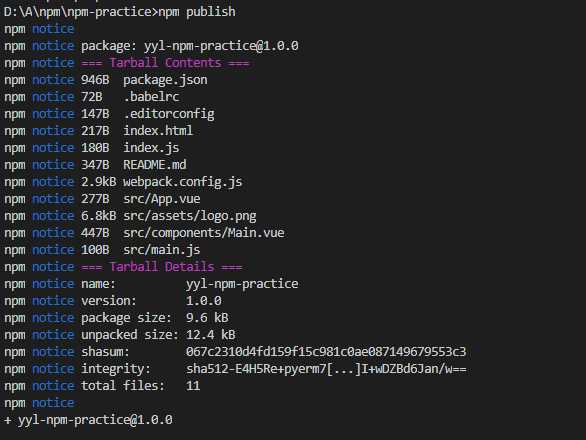Click webpack.config.js file name
The image size is (586, 440).
click(x=183, y=182)
